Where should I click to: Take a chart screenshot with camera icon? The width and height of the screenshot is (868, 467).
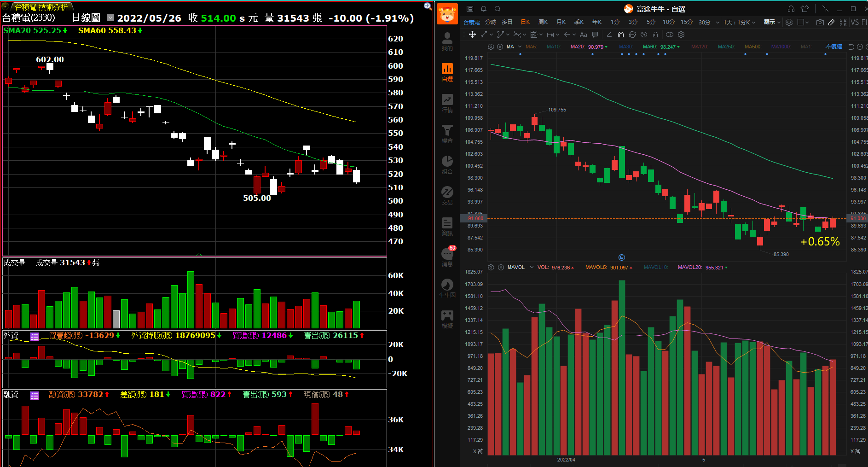[x=820, y=22]
